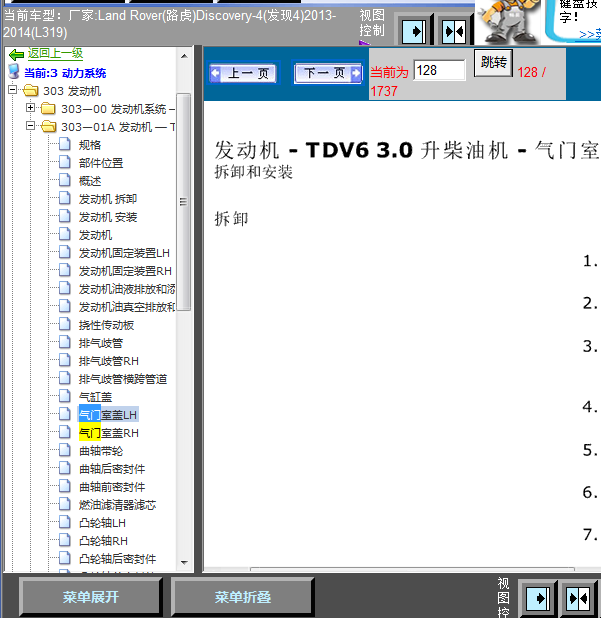Click the 气门室盖LH page icon
The image size is (601, 618).
(65, 414)
